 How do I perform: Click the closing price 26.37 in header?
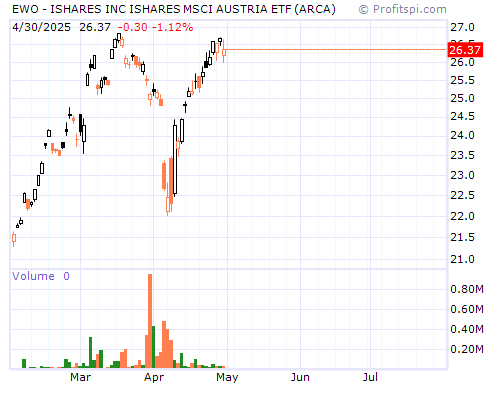click(x=95, y=27)
